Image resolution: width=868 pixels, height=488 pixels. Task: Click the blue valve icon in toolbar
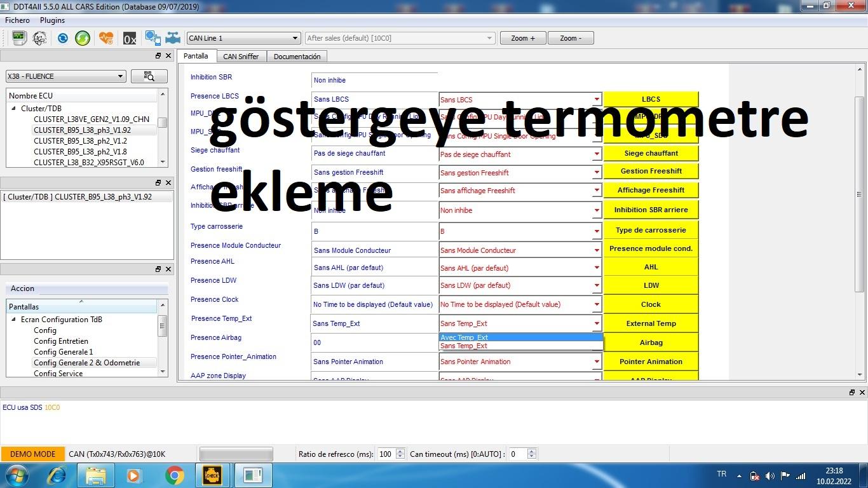point(173,38)
